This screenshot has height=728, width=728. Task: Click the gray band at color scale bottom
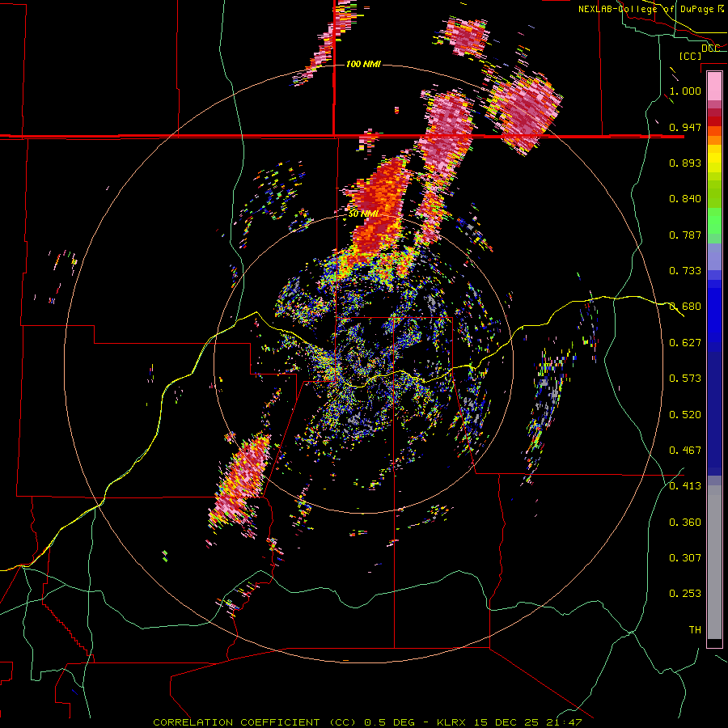coord(714,562)
